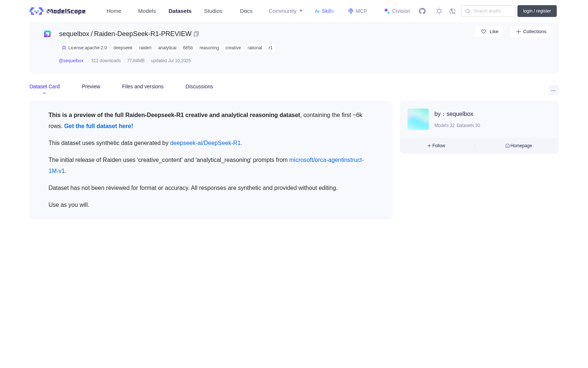Viewport: 588px width, 368px height.
Task: Click the 685b tag
Action: pos(188,48)
